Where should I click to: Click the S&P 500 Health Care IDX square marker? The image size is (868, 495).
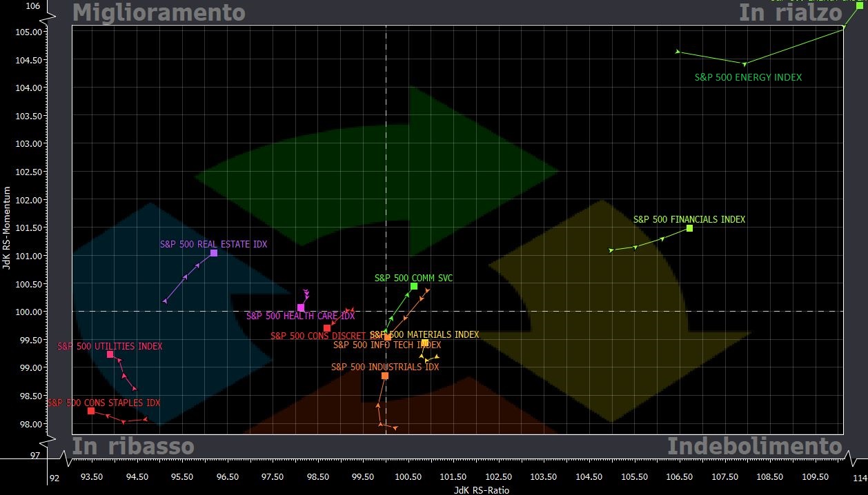tap(301, 307)
